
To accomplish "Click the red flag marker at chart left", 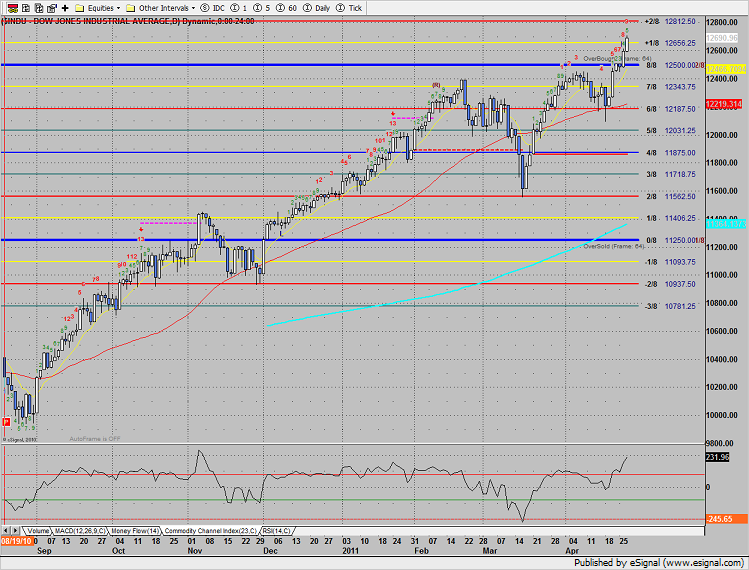I will coord(6,421).
